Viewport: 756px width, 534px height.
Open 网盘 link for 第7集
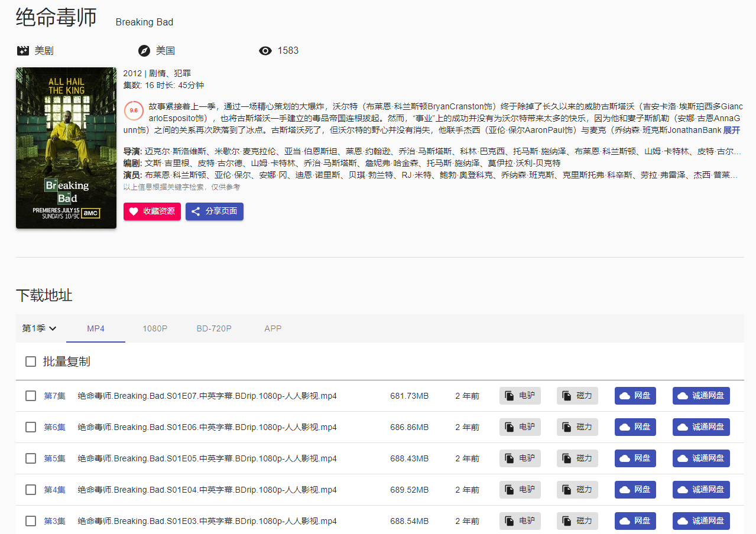coord(635,396)
